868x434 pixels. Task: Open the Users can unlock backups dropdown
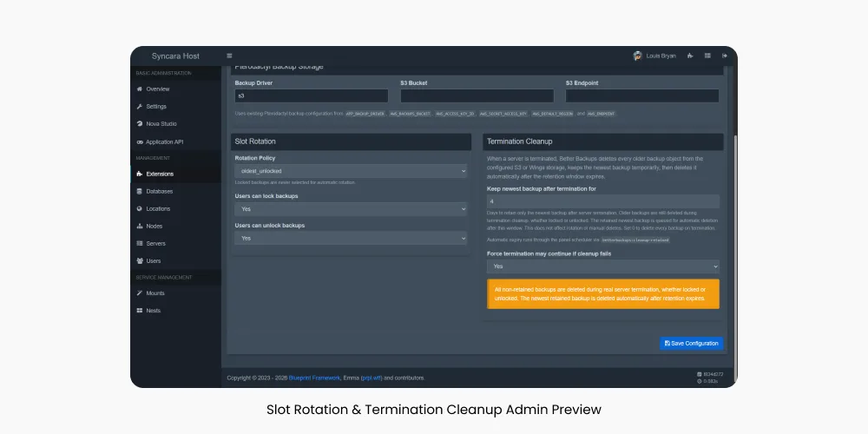click(351, 239)
